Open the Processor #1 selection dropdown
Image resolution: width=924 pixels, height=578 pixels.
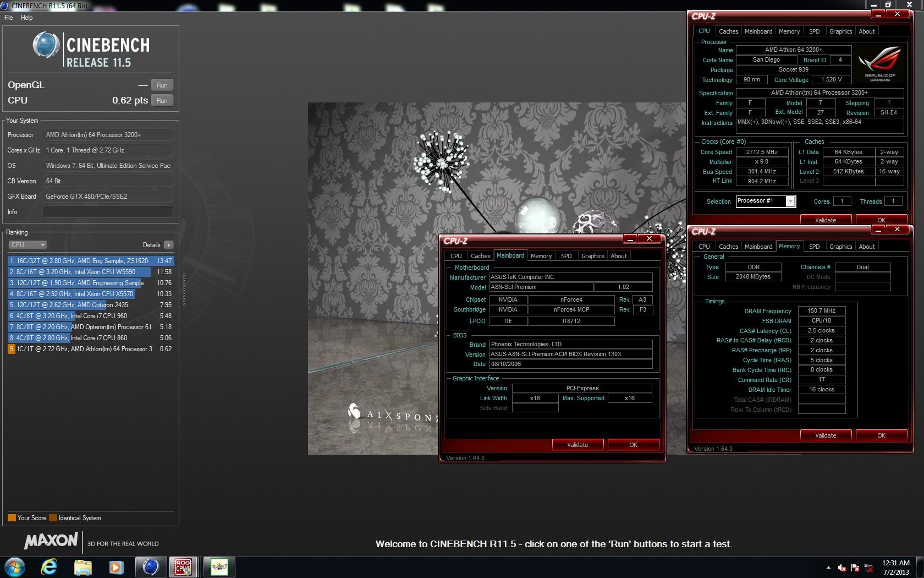[x=766, y=201]
